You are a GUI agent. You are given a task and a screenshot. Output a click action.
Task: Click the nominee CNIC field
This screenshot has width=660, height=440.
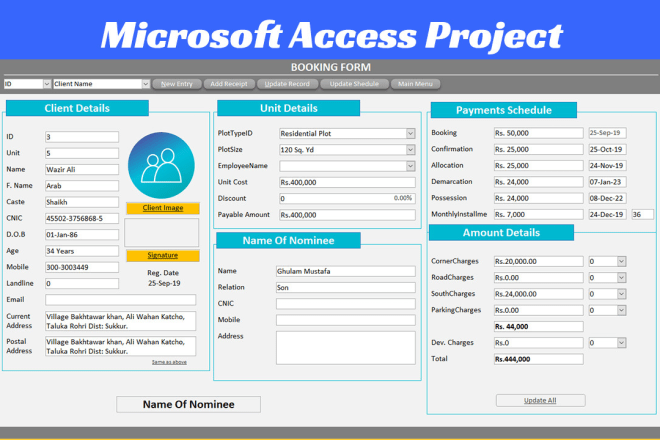pos(346,304)
